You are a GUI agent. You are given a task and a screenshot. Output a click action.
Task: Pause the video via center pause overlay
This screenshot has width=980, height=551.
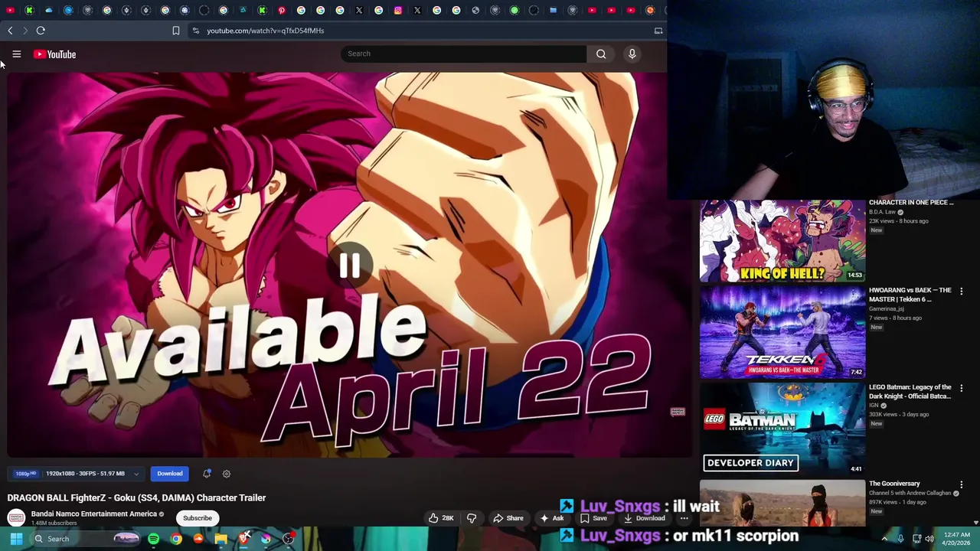coord(350,266)
